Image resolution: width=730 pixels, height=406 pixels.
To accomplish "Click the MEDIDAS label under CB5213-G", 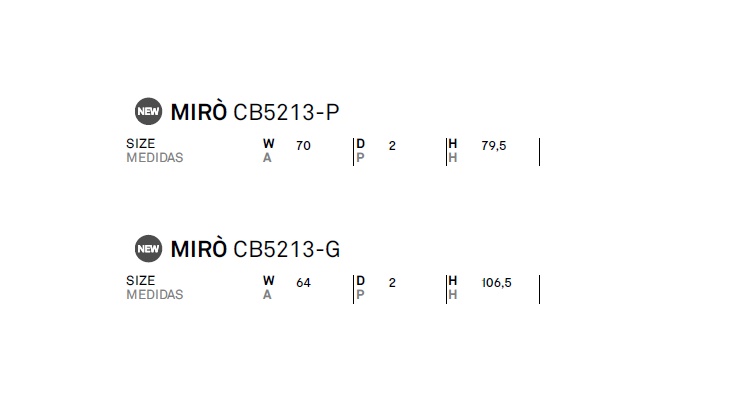I will click(x=155, y=295).
